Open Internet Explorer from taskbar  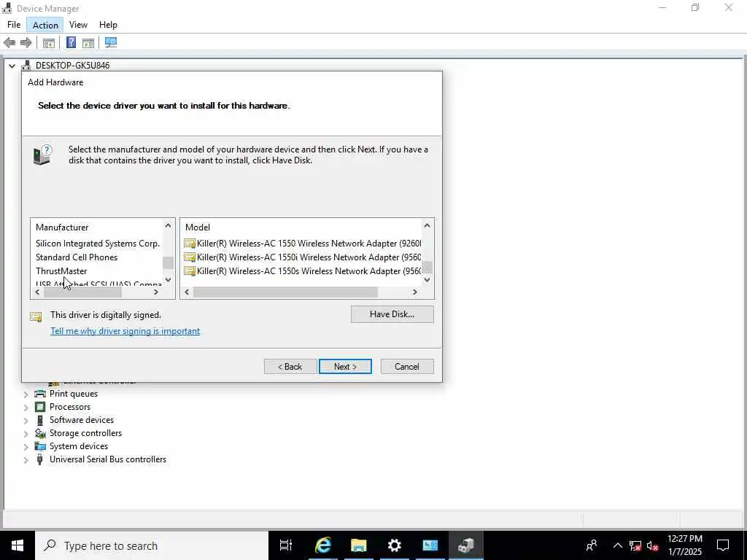point(322,545)
